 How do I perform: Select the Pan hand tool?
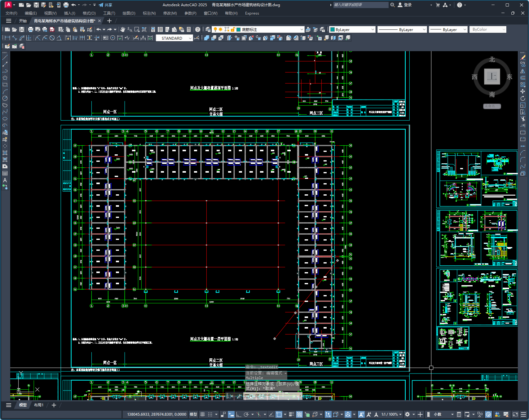click(x=123, y=29)
